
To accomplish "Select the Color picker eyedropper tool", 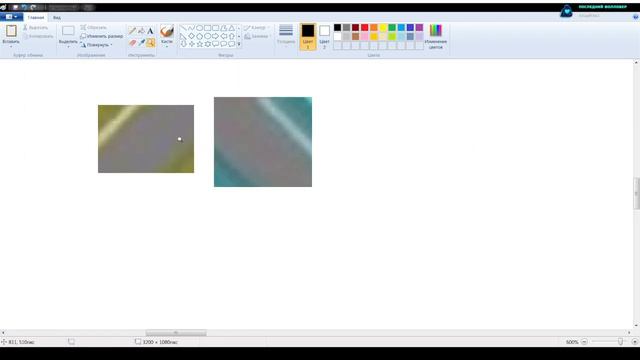I will [x=141, y=42].
